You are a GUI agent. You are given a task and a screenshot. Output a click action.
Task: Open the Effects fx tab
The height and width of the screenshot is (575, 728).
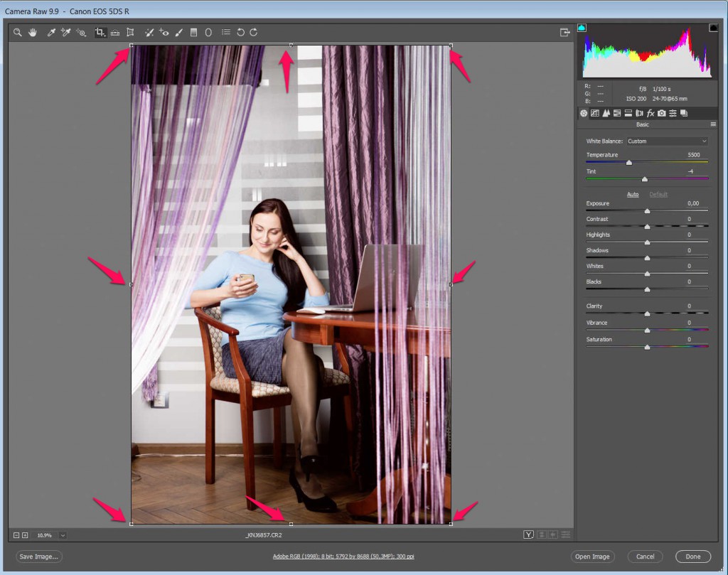tap(651, 113)
